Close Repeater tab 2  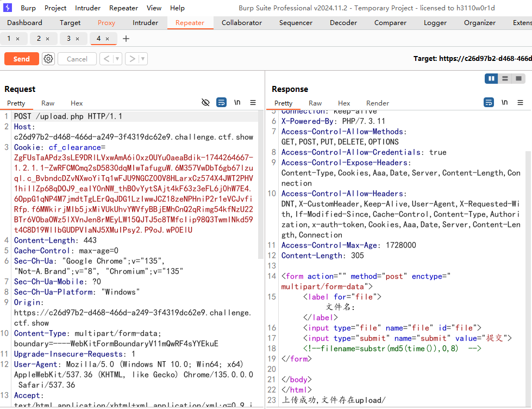[x=47, y=39]
